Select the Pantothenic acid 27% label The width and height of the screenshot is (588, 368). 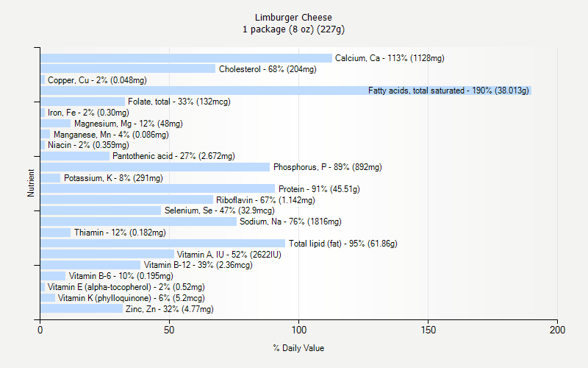coord(173,156)
